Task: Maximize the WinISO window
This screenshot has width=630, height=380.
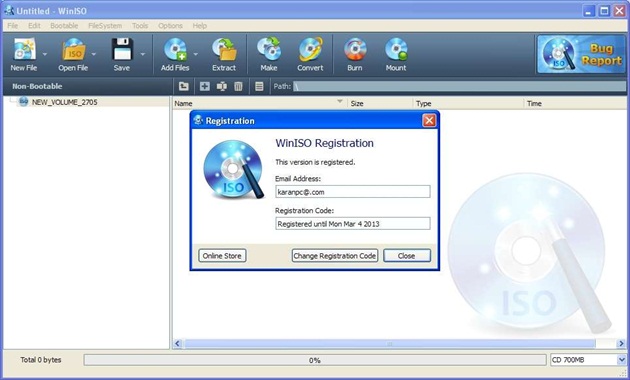Action: point(604,11)
